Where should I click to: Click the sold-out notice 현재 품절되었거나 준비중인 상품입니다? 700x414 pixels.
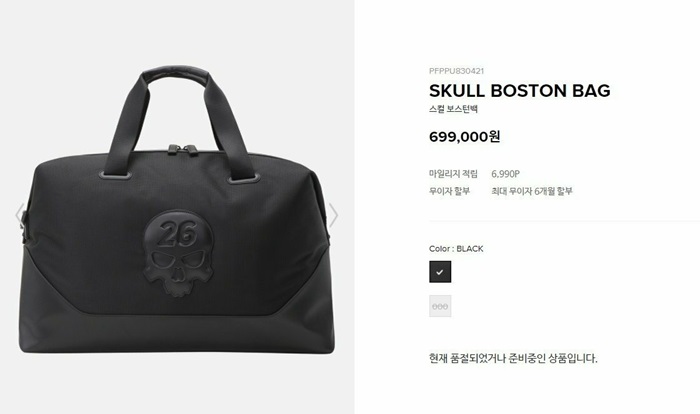[x=513, y=358]
